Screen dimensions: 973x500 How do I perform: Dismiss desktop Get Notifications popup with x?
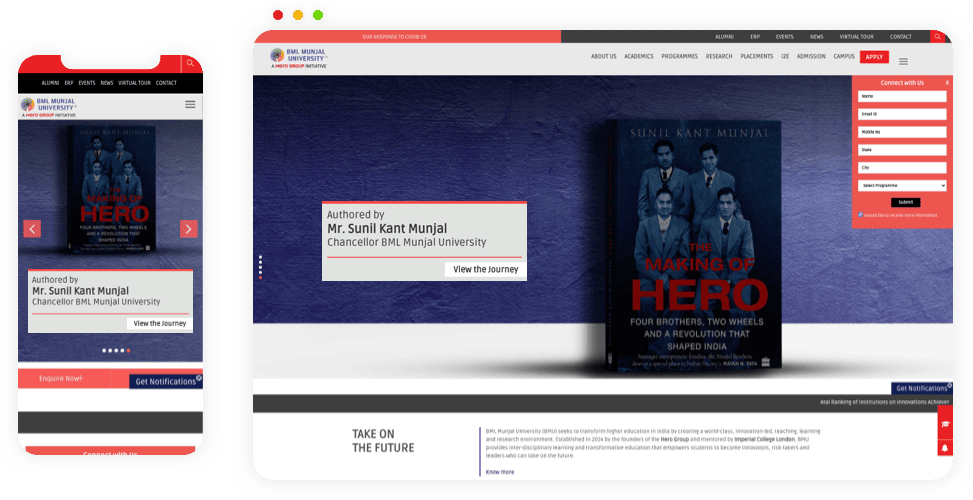[x=950, y=385]
